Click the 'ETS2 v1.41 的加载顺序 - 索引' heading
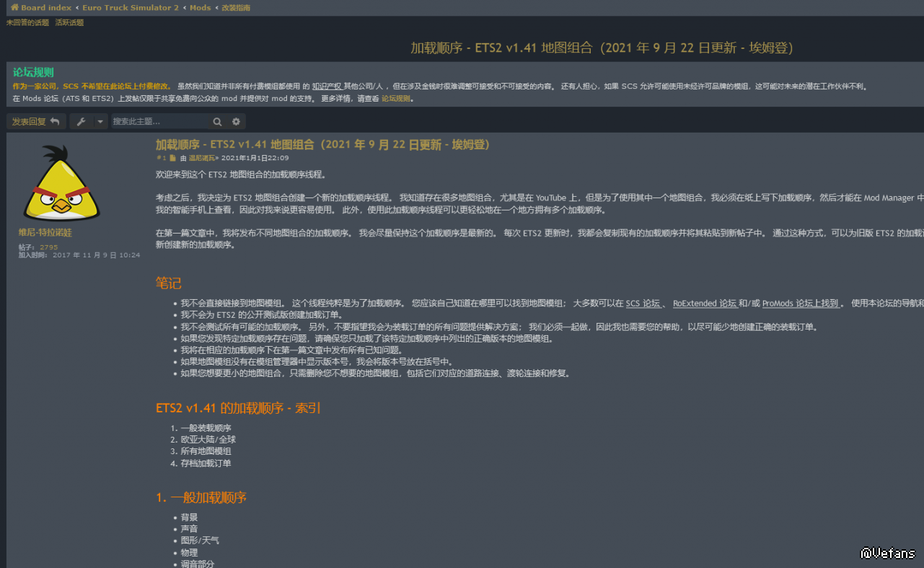Image resolution: width=924 pixels, height=568 pixels. (239, 408)
